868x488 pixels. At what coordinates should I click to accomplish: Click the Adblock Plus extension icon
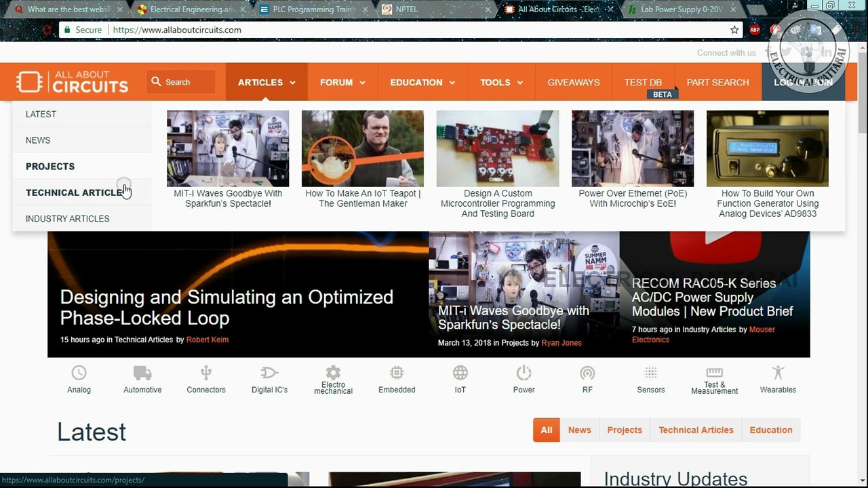pos(755,30)
